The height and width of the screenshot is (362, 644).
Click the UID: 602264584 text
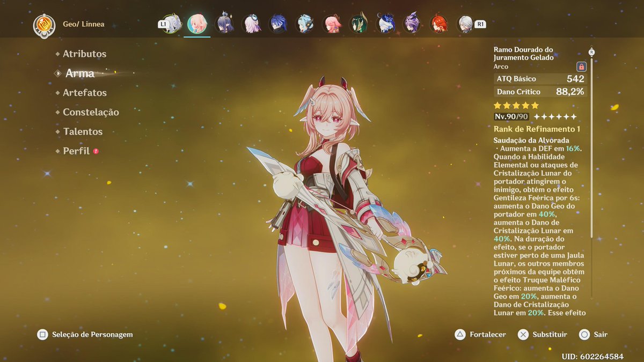592,356
